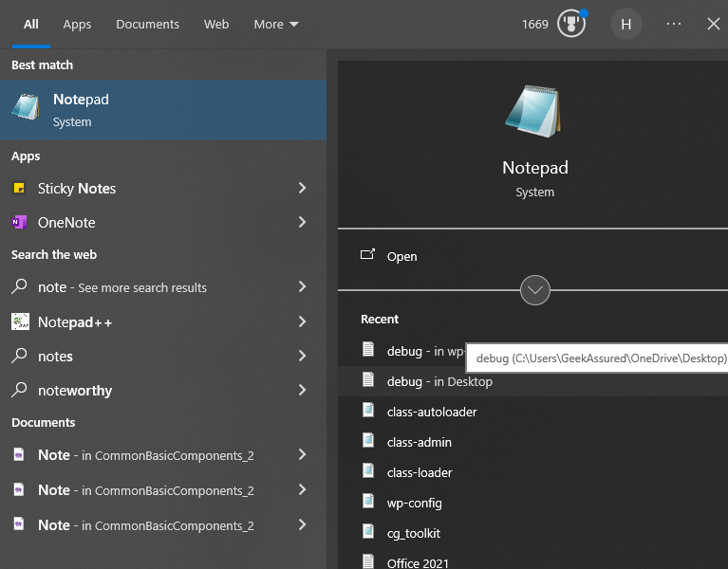Open recent file wp-config
The height and width of the screenshot is (569, 728).
tap(532, 503)
